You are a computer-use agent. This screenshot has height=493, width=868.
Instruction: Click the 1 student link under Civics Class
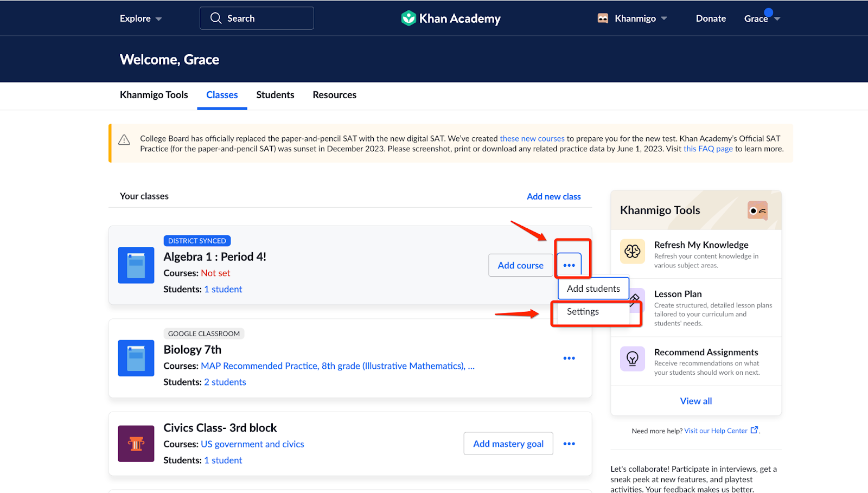pos(223,460)
